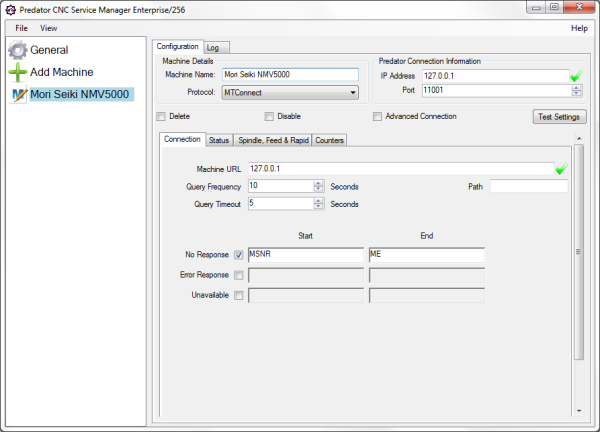Screen dimensions: 600x432
Task: Click the Predator app icon in title bar
Action: tap(9, 9)
